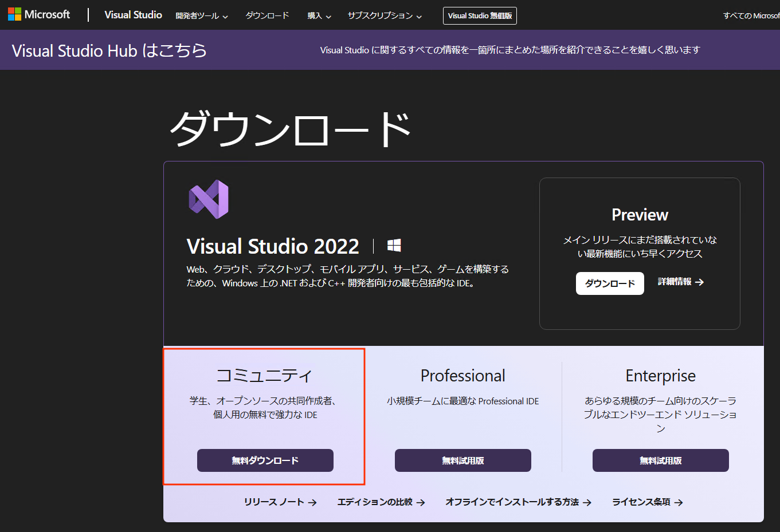
Task: Click the Windows logo beside Visual Studio 2022
Action: [x=394, y=246]
